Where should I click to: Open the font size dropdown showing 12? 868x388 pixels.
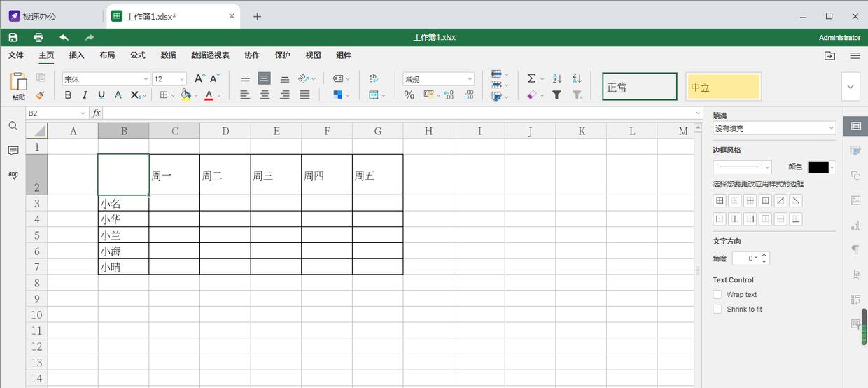click(182, 79)
